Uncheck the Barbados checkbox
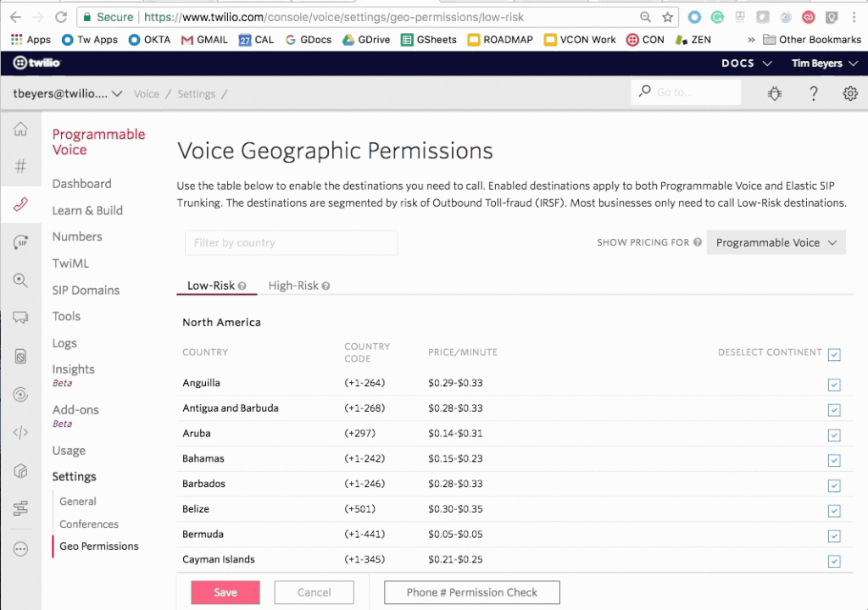The image size is (868, 610). 834,485
